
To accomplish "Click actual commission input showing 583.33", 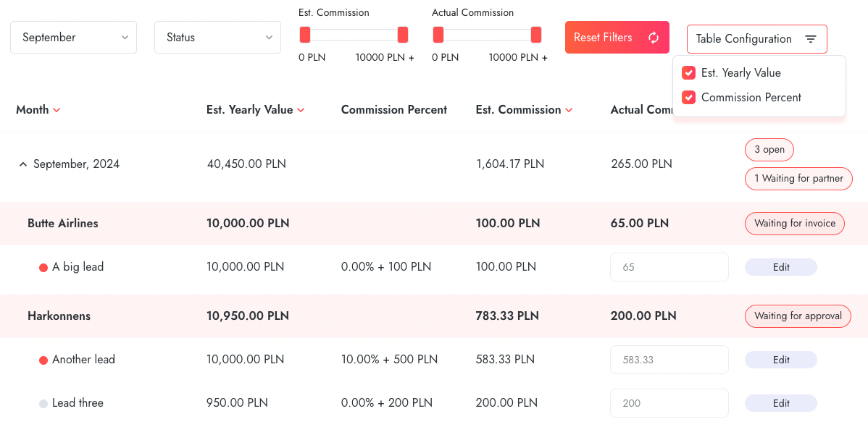I will [669, 360].
